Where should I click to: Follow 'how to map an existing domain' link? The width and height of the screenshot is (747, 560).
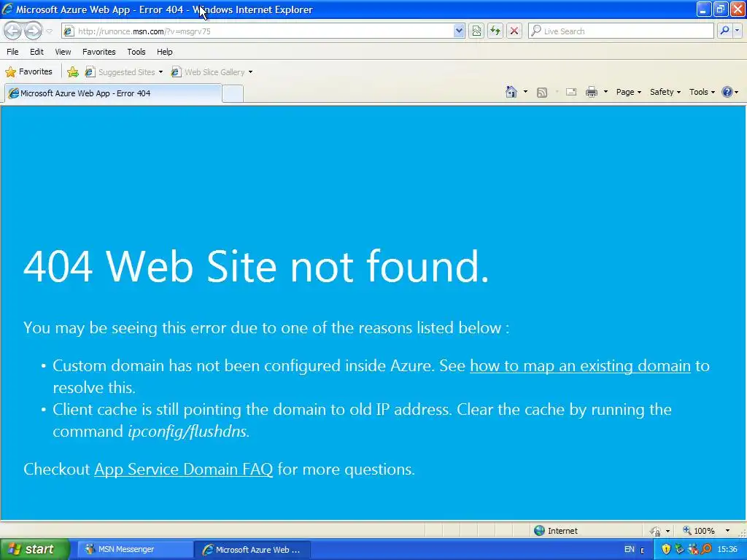point(580,366)
